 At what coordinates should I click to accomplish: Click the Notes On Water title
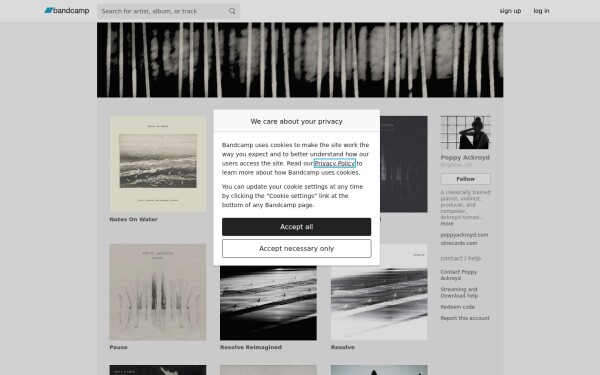point(134,219)
